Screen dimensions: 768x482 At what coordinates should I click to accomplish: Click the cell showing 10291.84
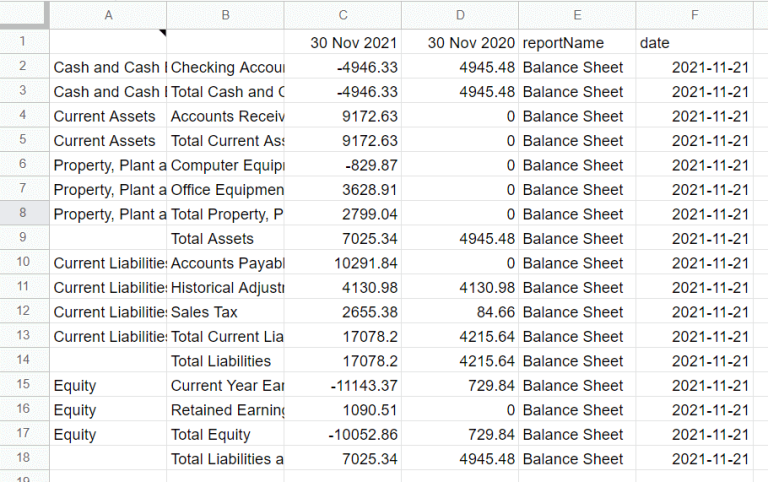(343, 263)
